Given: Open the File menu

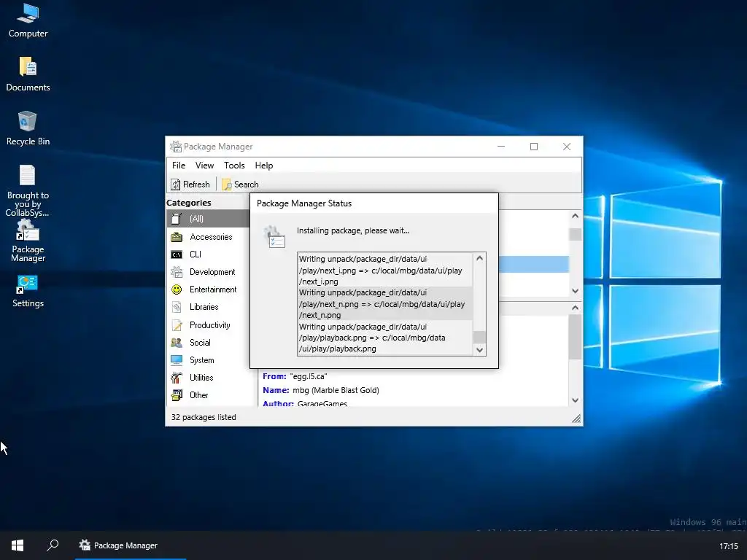Looking at the screenshot, I should click(179, 166).
